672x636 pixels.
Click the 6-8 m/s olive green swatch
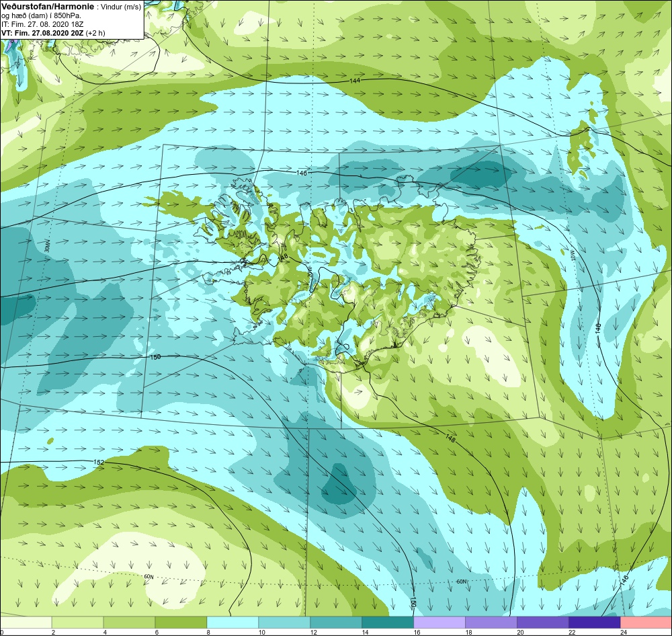[x=181, y=622]
